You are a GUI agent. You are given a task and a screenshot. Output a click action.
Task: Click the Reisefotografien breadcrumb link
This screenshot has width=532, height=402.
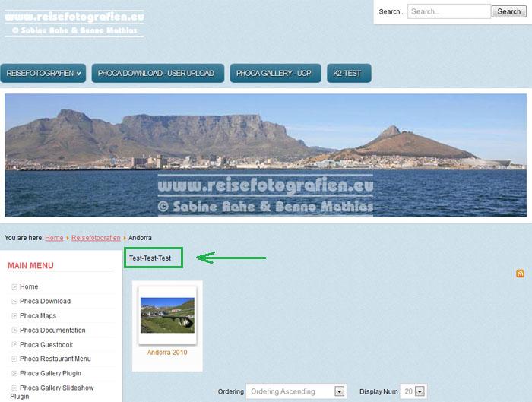pyautogui.click(x=96, y=238)
